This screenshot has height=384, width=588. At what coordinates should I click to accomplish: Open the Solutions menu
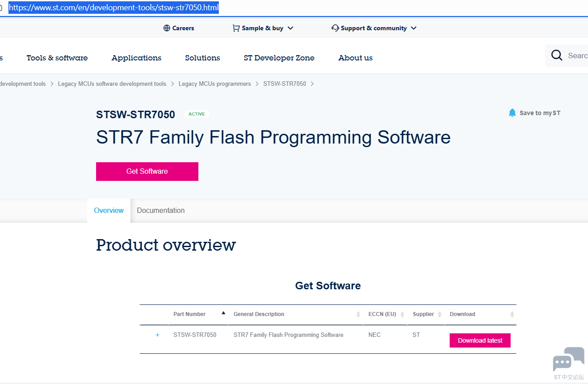202,58
